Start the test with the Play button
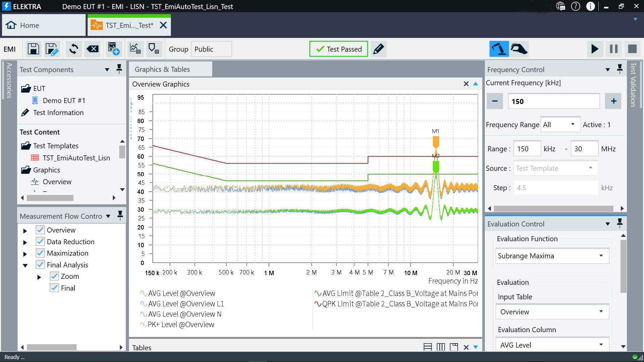The height and width of the screenshot is (362, 644). click(x=595, y=49)
